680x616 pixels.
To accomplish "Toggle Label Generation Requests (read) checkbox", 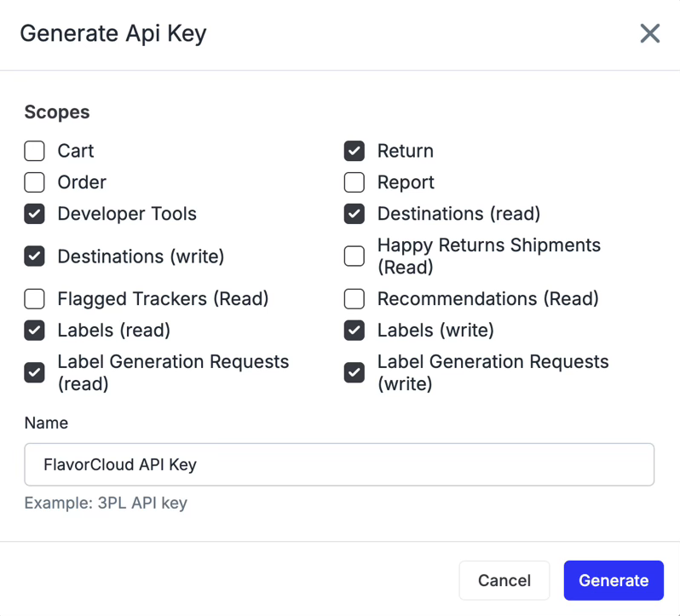I will tap(34, 372).
